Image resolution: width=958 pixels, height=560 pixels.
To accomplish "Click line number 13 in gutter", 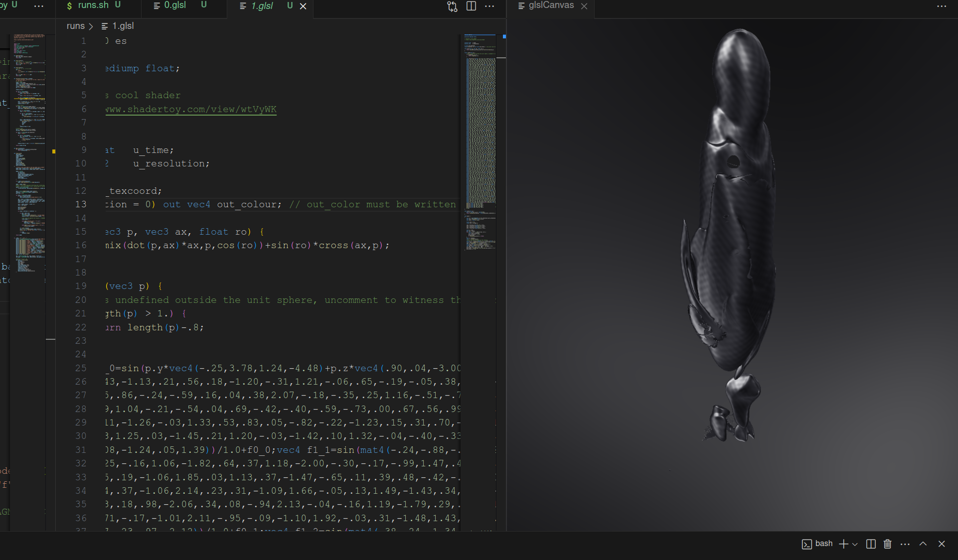I will pyautogui.click(x=81, y=204).
